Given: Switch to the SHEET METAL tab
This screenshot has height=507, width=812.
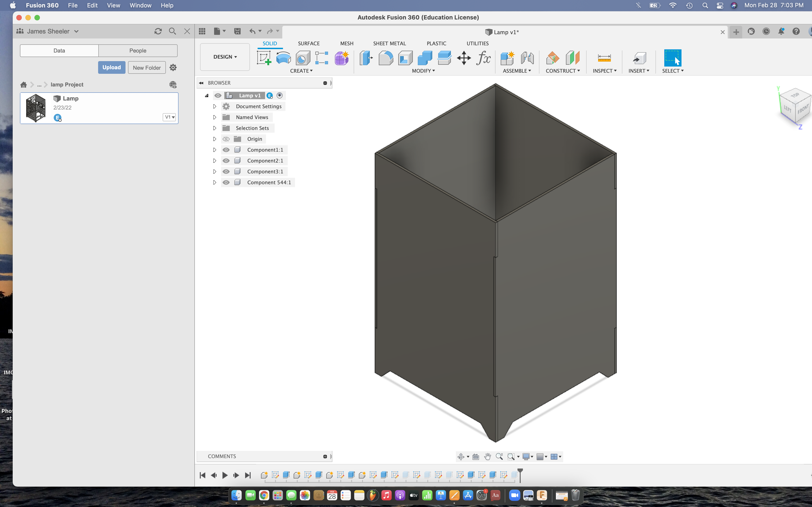Looking at the screenshot, I should (389, 43).
